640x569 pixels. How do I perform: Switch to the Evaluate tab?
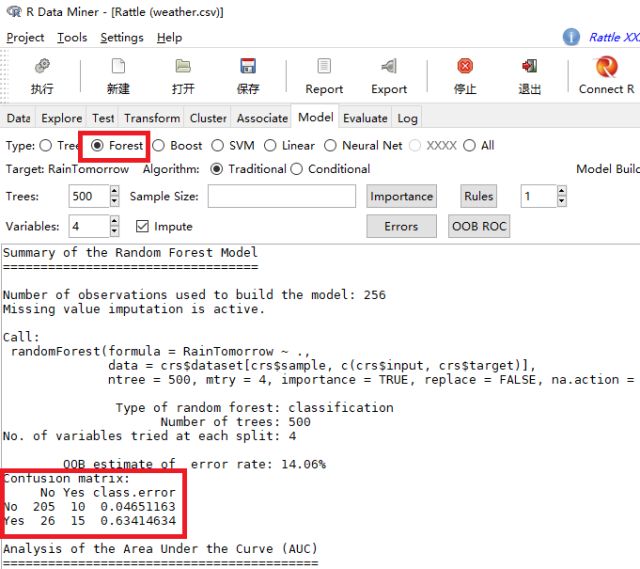coord(365,118)
